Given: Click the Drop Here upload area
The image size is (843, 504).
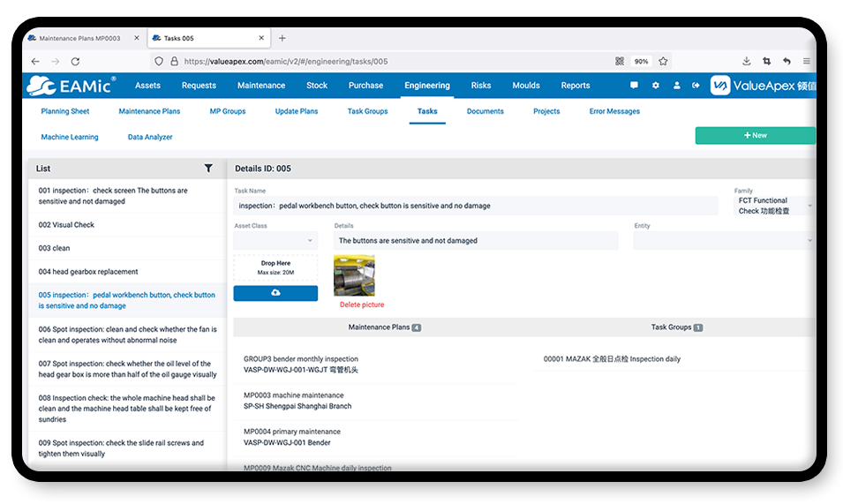Looking at the screenshot, I should coord(275,267).
